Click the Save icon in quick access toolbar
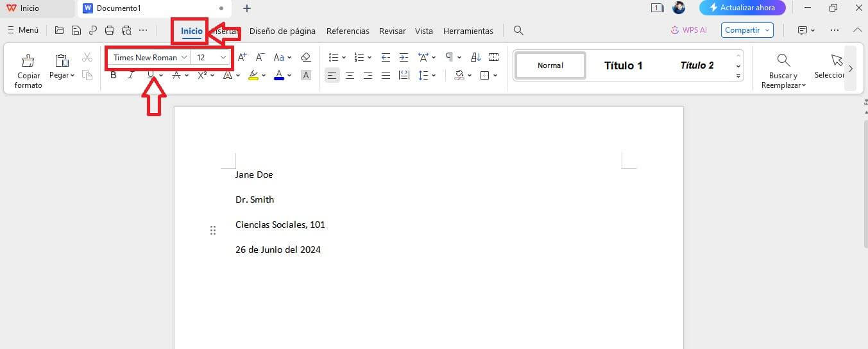The width and height of the screenshot is (868, 349). coord(76,30)
